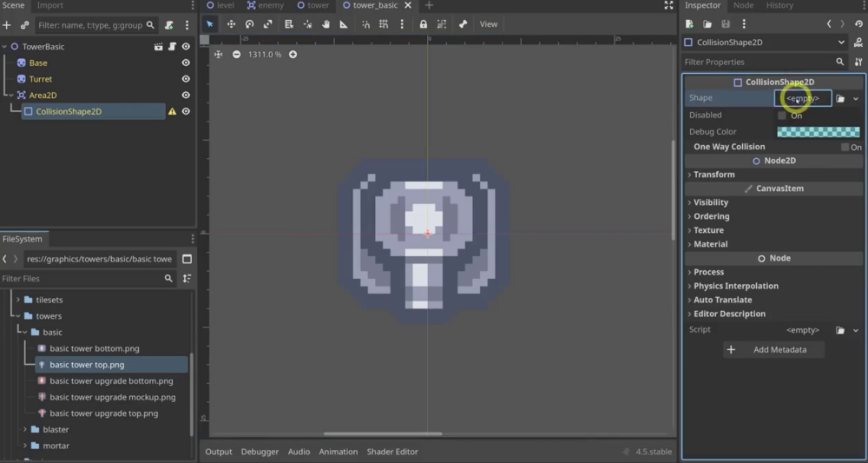Activate the Pan Mode hand tool
This screenshot has height=463, width=868.
pos(326,24)
